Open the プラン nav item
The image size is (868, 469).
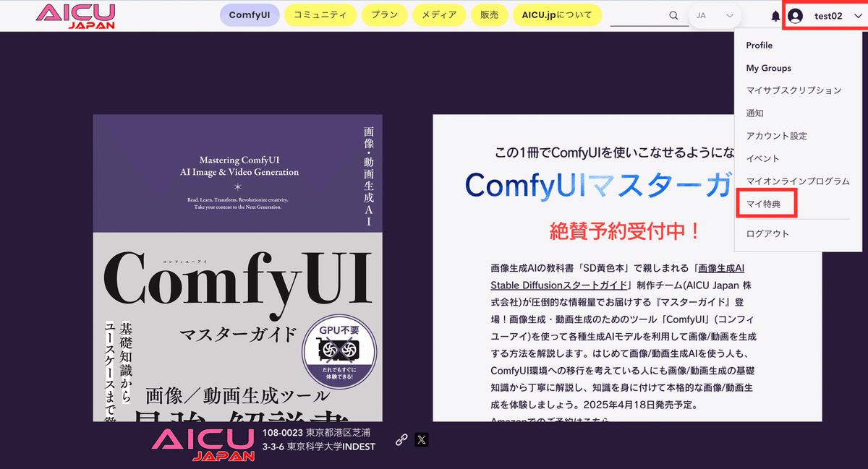pos(383,15)
